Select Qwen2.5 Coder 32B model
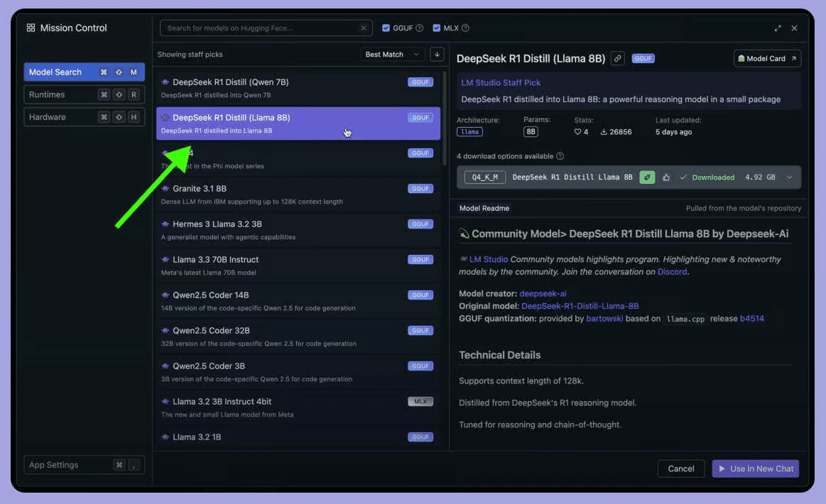 (x=298, y=336)
